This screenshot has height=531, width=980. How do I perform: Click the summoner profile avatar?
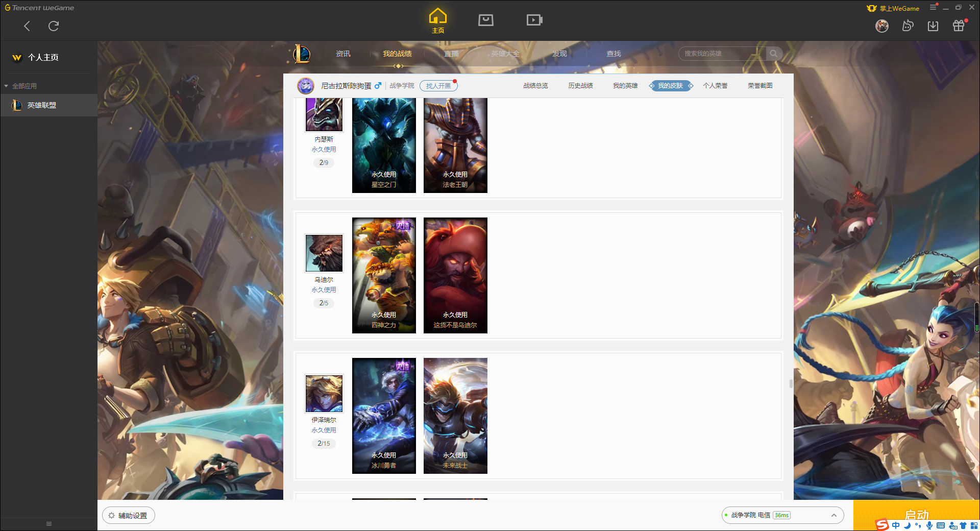306,86
